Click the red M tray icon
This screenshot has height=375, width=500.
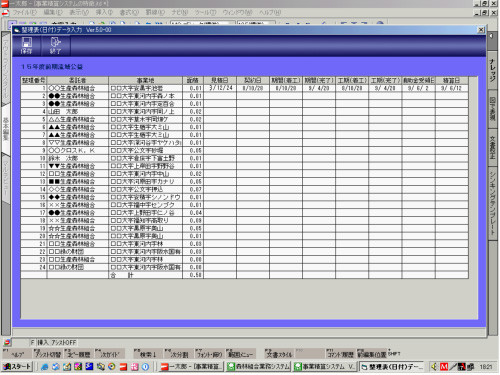click(444, 367)
